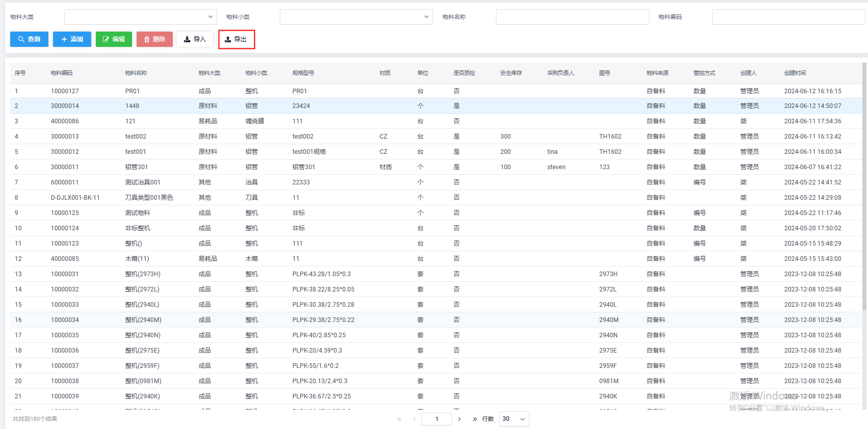This screenshot has height=429, width=868.
Task: Open the 物料小类 dropdown
Action: (x=356, y=17)
